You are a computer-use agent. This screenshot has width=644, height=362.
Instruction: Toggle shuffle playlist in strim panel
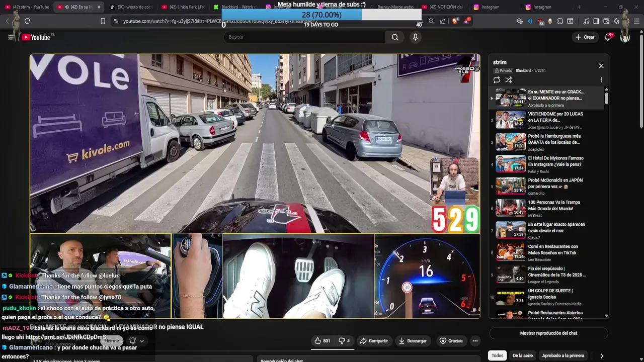point(509,80)
